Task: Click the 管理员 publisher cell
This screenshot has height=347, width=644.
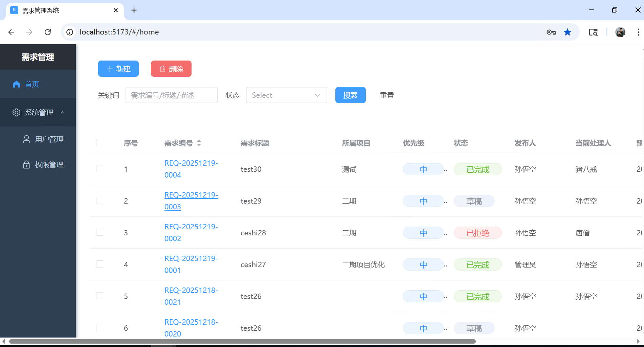Action: click(525, 264)
